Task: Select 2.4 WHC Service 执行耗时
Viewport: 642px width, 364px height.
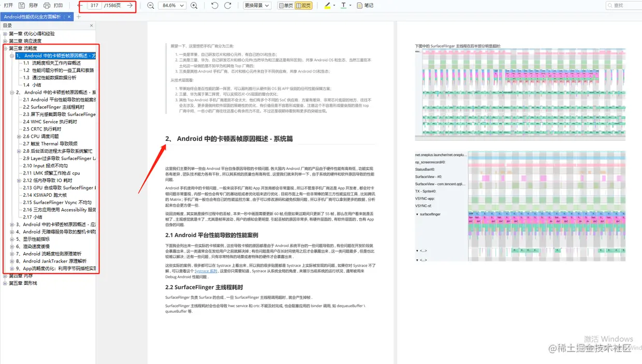Action: click(x=50, y=122)
